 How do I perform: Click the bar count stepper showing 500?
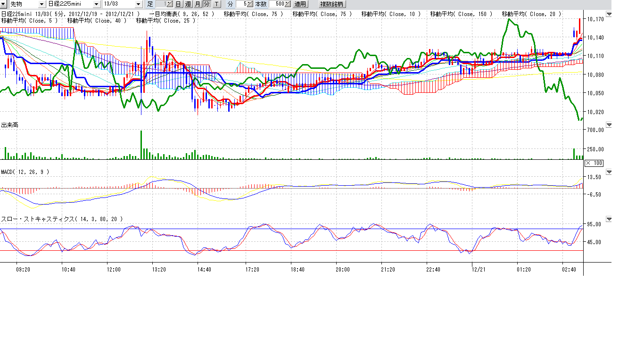click(x=288, y=4)
